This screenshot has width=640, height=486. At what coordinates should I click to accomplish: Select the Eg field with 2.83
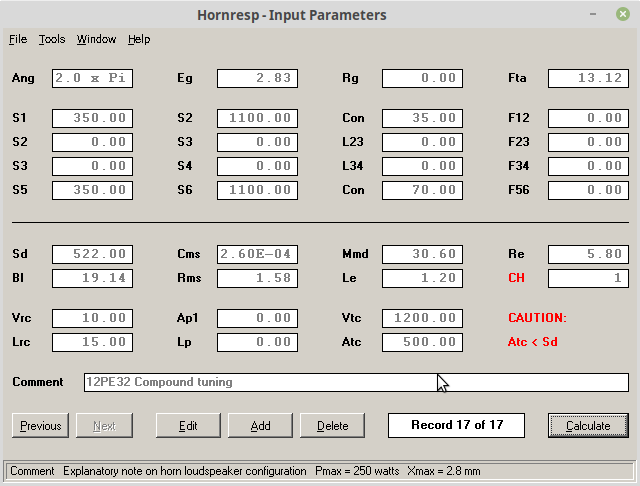(x=258, y=78)
